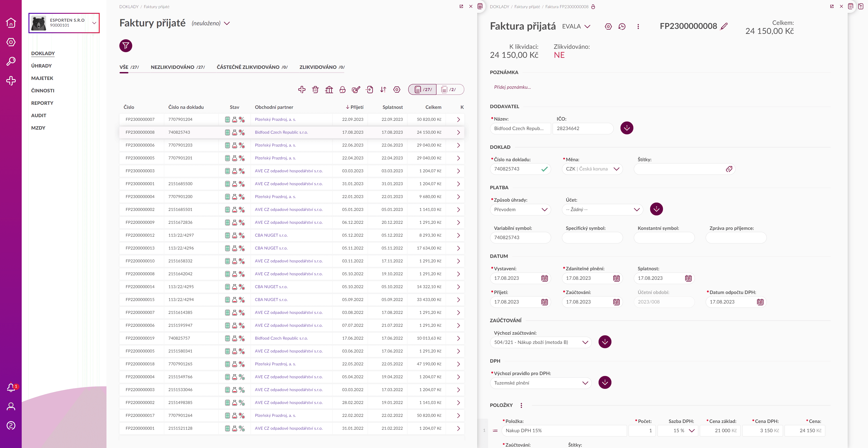Click hexagon settings icon in invoice header
Image resolution: width=868 pixels, height=448 pixels.
(608, 26)
